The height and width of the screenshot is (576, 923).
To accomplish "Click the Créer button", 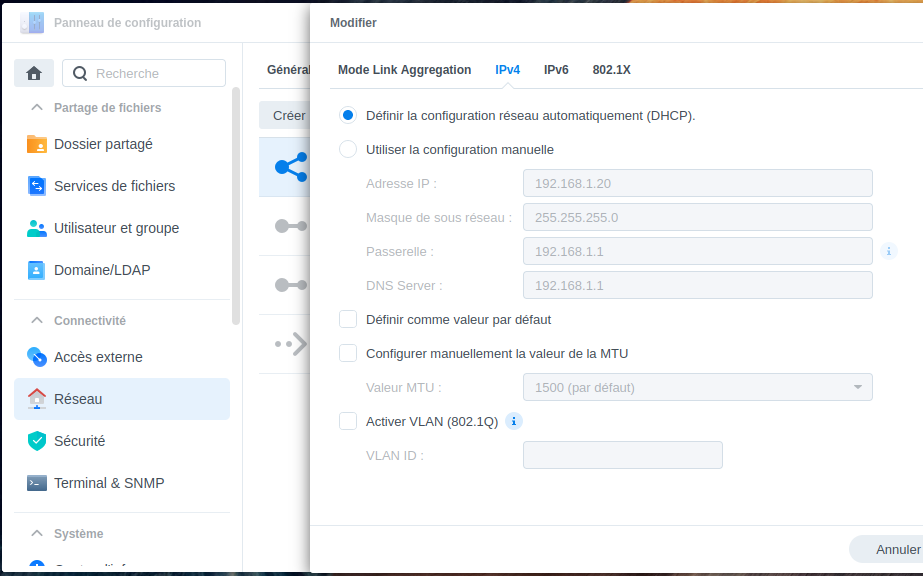I will (285, 115).
